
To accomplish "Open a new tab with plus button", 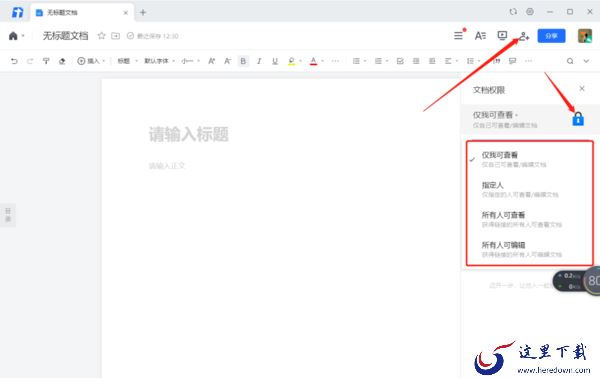I will point(143,13).
